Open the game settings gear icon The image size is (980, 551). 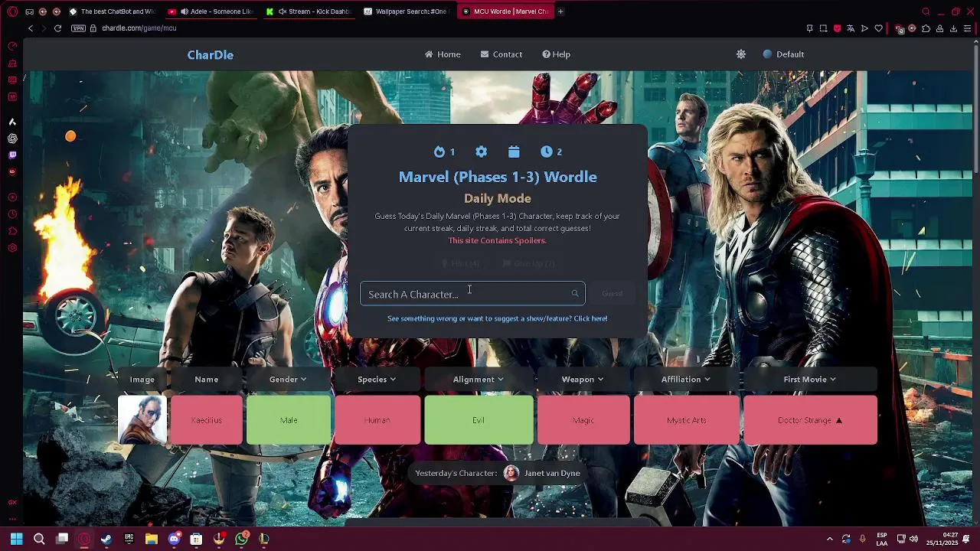[481, 152]
